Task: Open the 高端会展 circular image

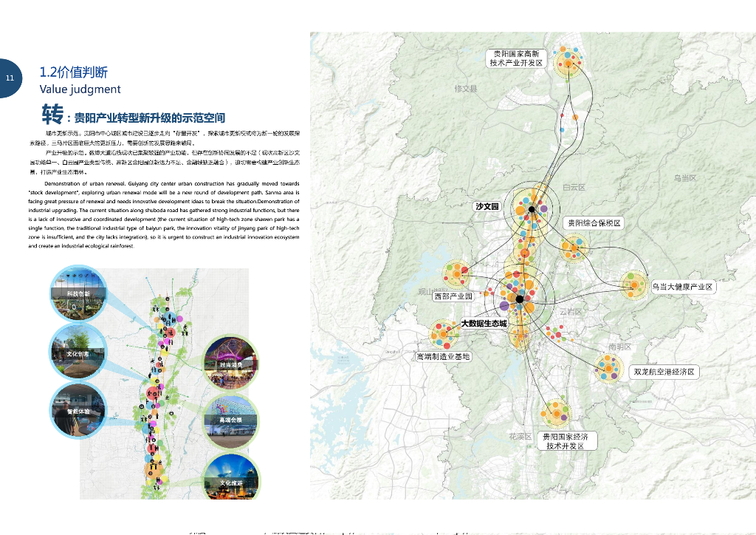Action: click(230, 422)
